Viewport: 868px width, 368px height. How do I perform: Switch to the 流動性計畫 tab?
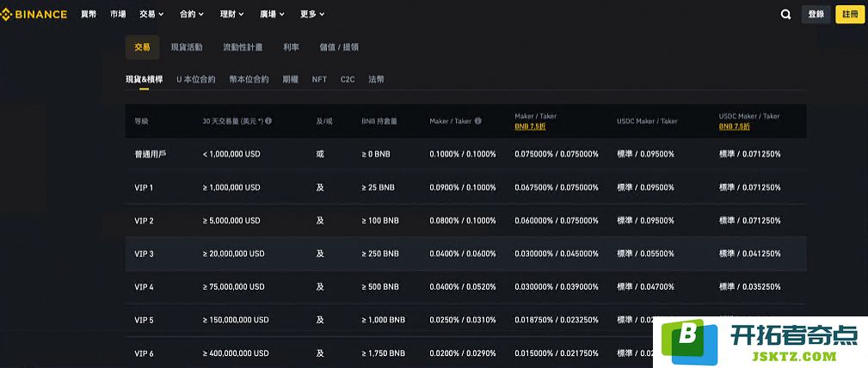pos(243,47)
